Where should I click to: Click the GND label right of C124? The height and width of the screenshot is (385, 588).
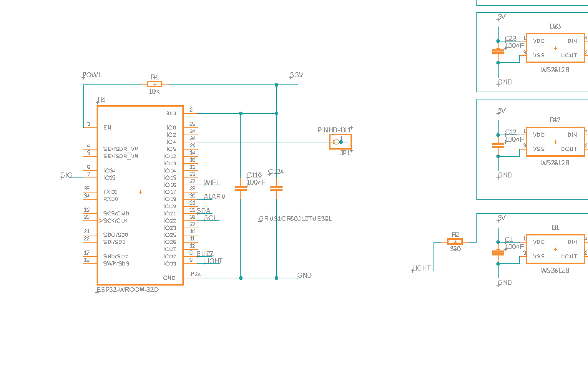(x=305, y=276)
